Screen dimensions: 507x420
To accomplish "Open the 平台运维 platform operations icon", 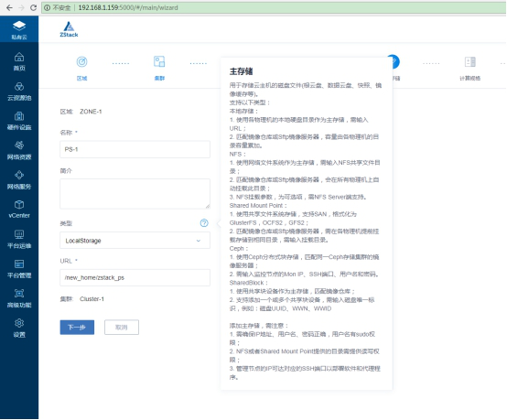I will point(19,234).
